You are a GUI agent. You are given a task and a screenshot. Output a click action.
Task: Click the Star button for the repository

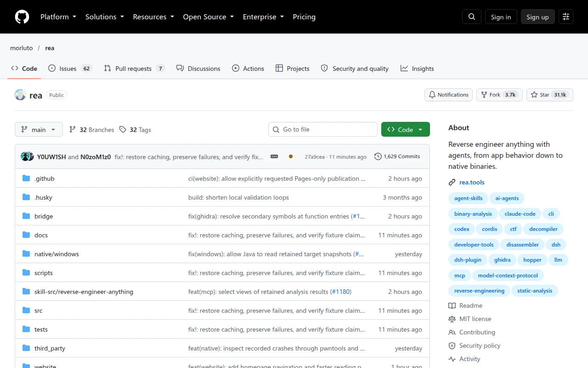pos(549,95)
